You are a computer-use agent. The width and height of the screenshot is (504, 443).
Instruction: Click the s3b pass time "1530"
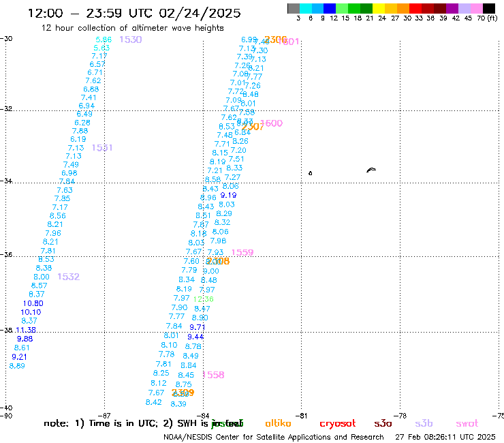coord(131,40)
